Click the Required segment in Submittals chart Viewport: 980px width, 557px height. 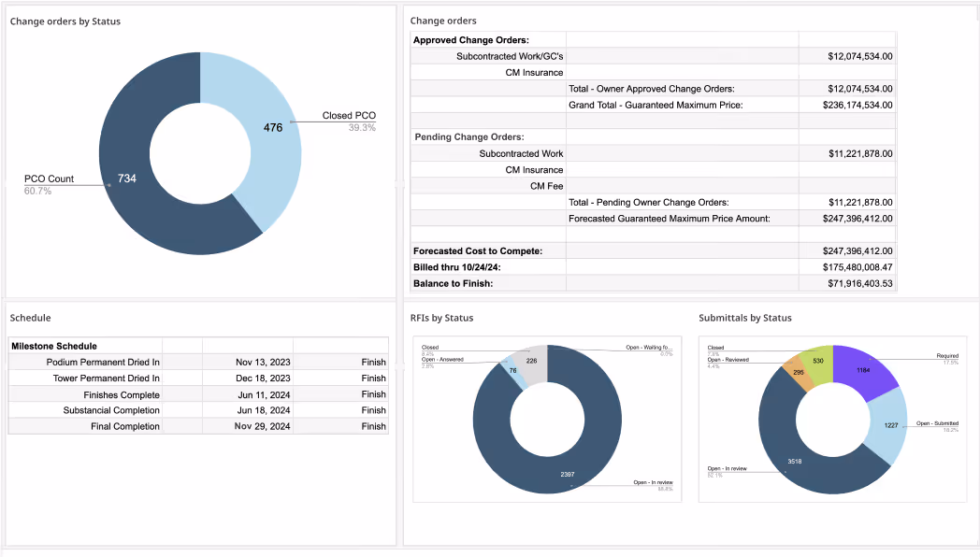click(863, 369)
